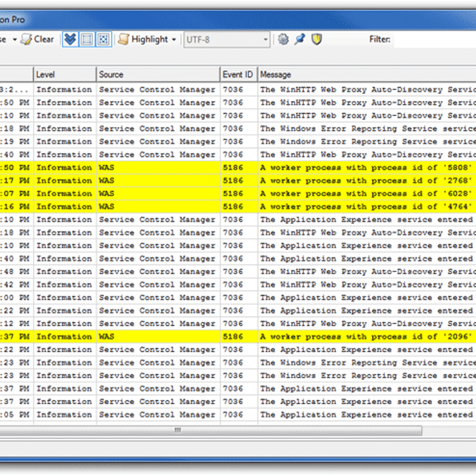Screen dimensions: 476x476
Task: Click the blue pushpin icon
Action: tap(300, 39)
